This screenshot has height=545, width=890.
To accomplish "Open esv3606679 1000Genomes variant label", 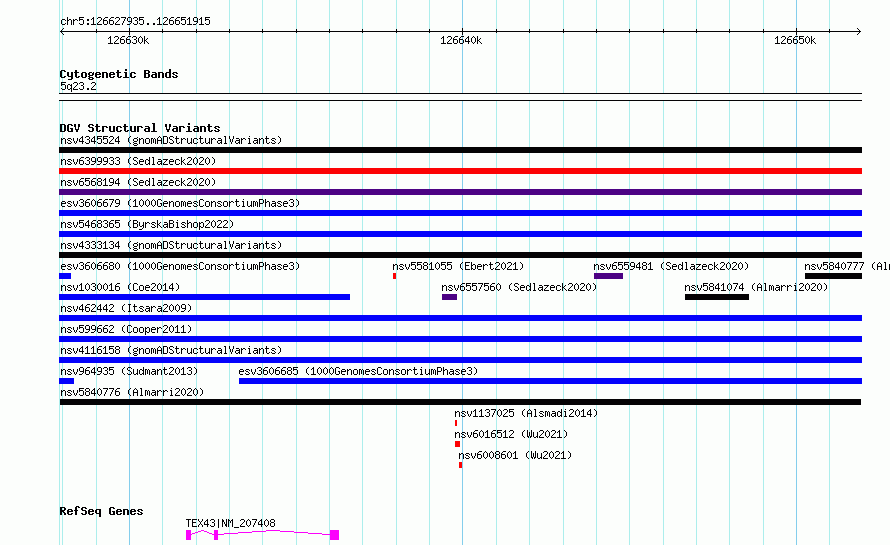I will (180, 203).
